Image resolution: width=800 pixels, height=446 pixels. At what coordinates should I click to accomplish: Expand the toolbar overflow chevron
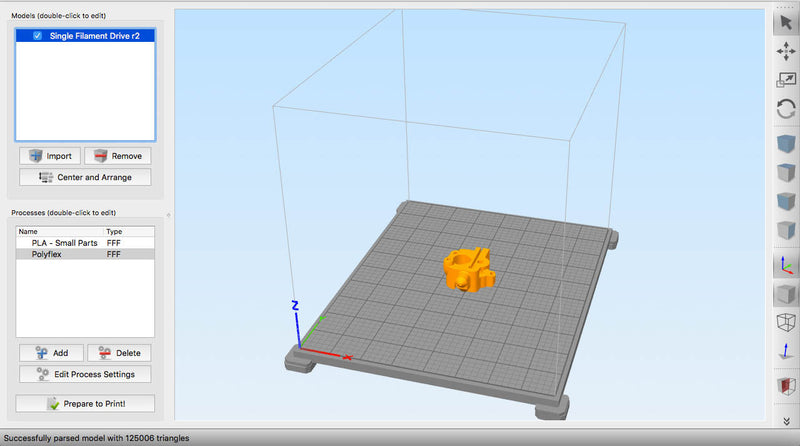click(x=786, y=420)
